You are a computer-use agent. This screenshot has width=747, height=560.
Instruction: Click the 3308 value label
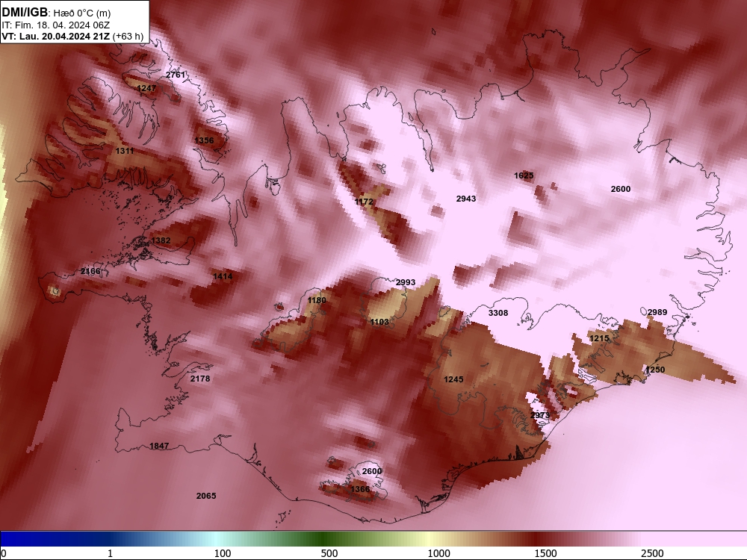[498, 313]
